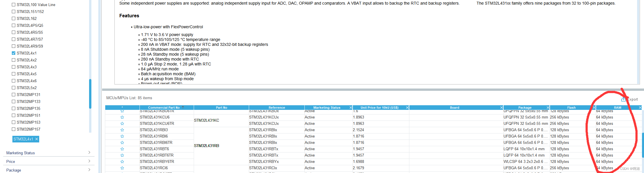Remove the STM32L4x1 filter tag via X
Screen dimensions: 644x173
(x=37, y=139)
